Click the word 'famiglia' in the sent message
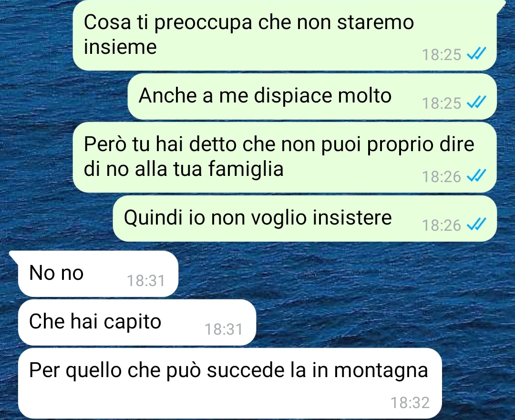This screenshot has width=515, height=420. [x=246, y=169]
